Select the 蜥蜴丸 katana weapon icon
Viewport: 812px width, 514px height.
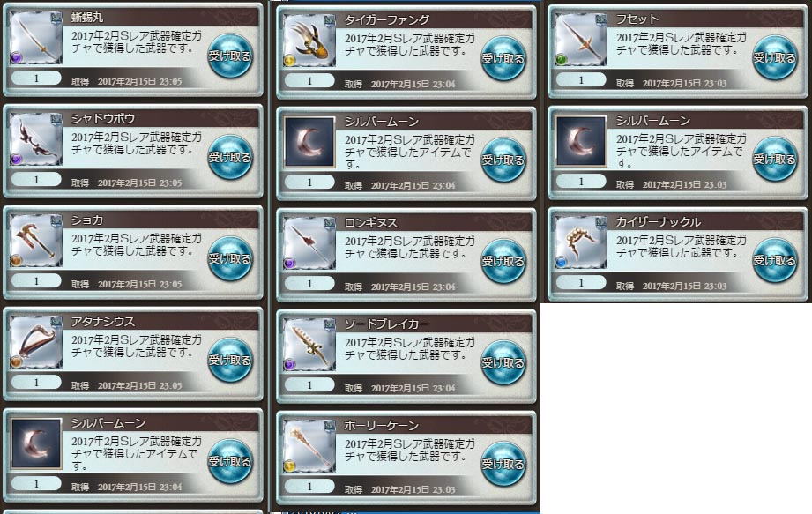(x=36, y=38)
